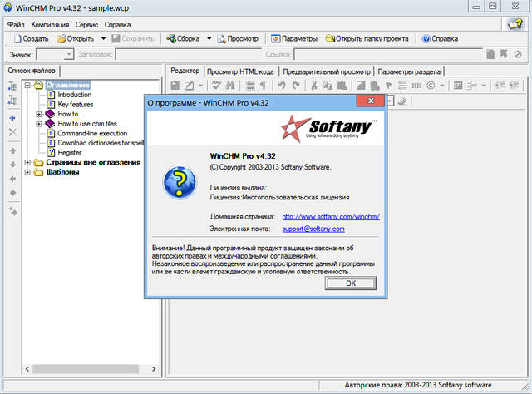Screen dimensions: 532x394
Task: Select Download dictionaries for spell tree item
Action: [x=101, y=143]
